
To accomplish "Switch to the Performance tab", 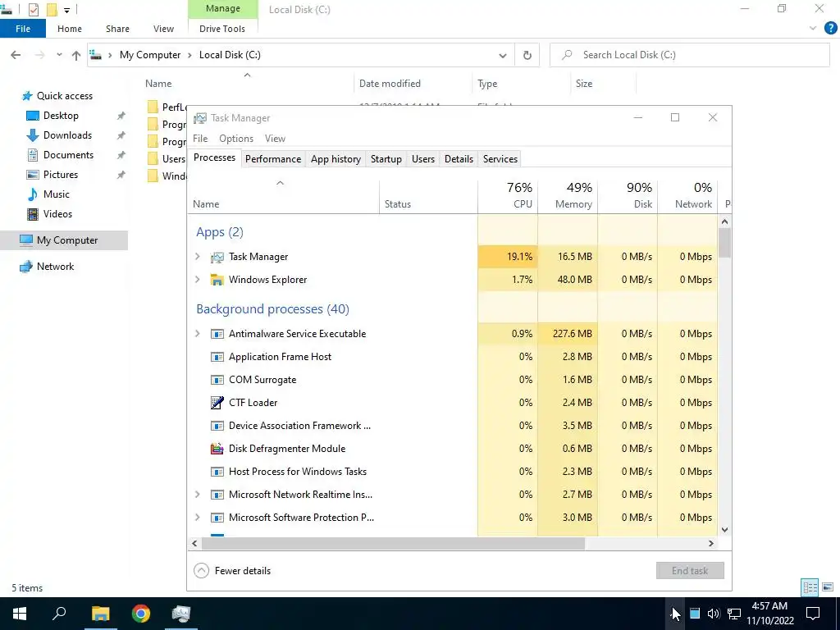I will [x=273, y=159].
